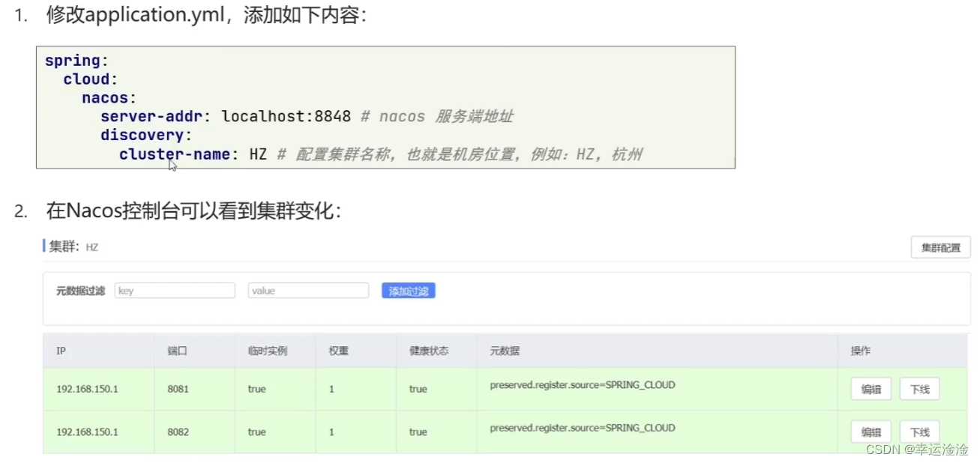Click the 编辑 button for port 8081 instance
This screenshot has height=463, width=980.
870,389
